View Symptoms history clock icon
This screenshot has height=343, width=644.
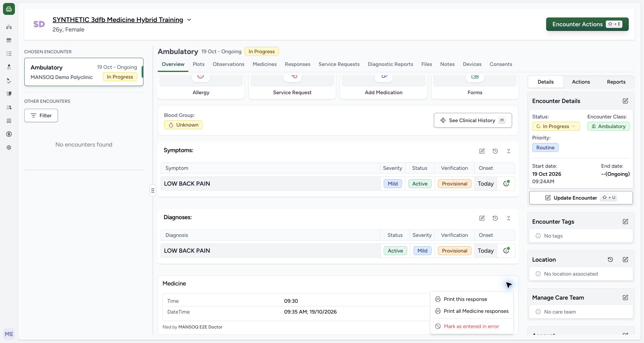tap(495, 151)
